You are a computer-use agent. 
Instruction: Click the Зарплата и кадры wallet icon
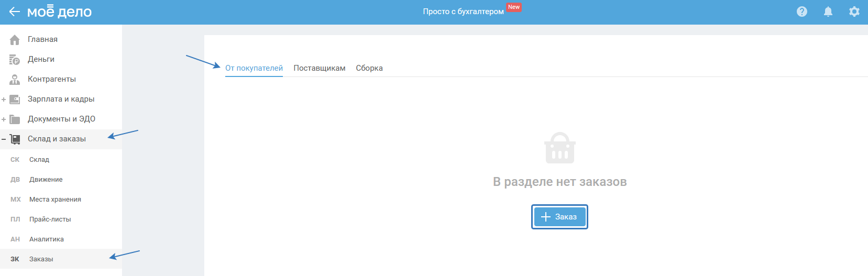click(15, 99)
